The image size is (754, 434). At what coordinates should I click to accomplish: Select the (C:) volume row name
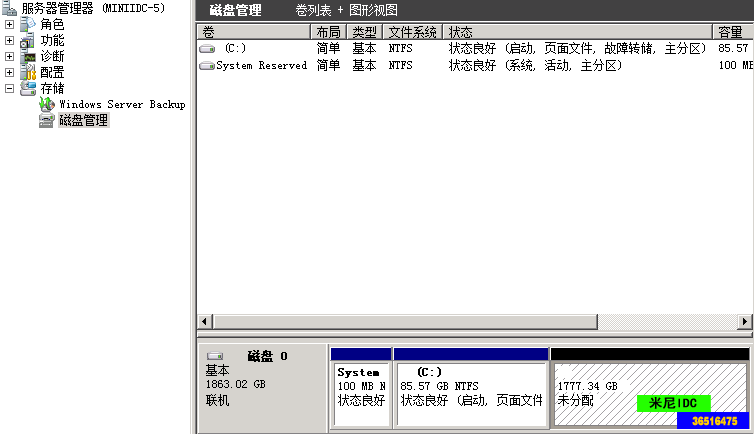(x=235, y=49)
